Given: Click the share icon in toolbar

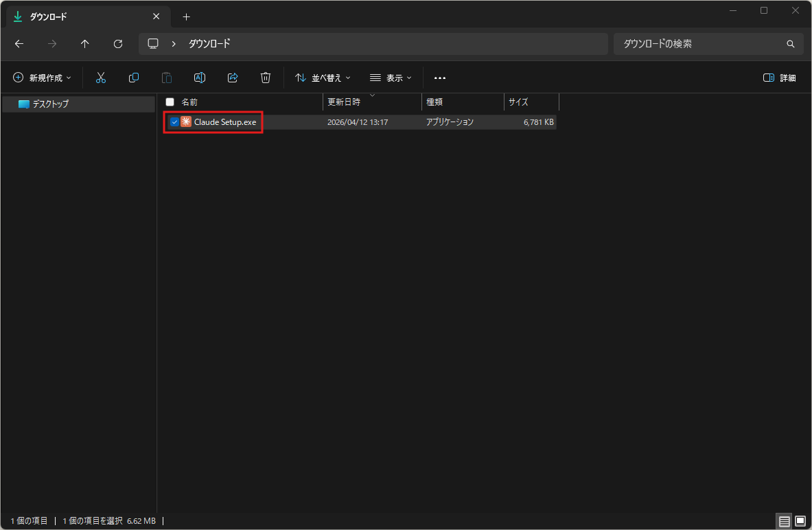Looking at the screenshot, I should (233, 78).
